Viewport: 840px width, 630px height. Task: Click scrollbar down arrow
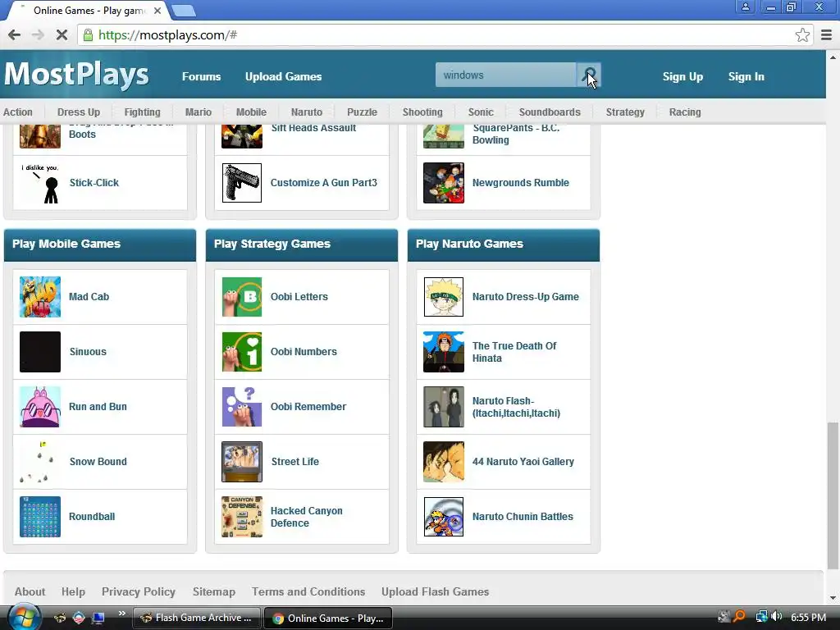832,597
